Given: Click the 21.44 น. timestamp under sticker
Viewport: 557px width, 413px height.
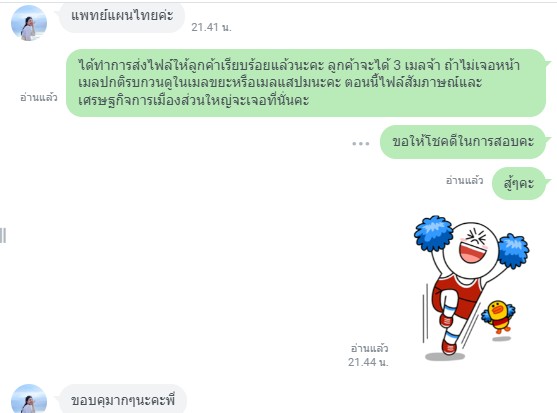Looking at the screenshot, I should coord(368,362).
